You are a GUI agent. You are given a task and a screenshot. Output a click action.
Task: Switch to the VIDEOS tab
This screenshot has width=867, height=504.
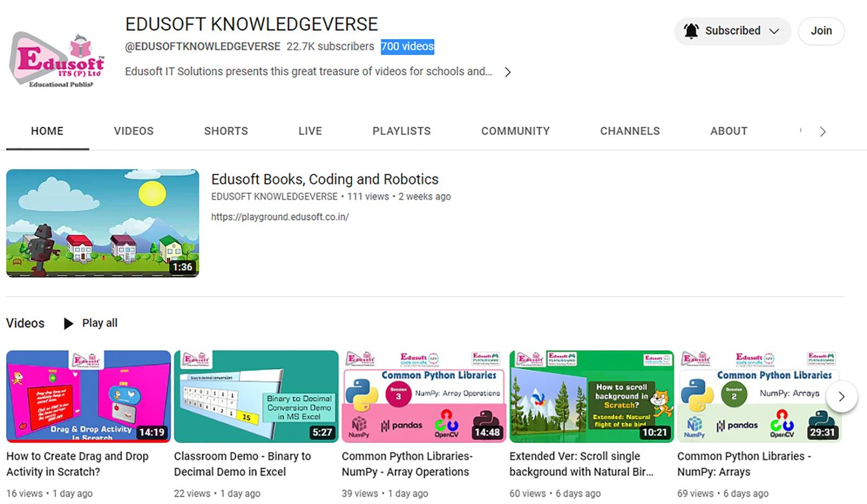pyautogui.click(x=134, y=131)
